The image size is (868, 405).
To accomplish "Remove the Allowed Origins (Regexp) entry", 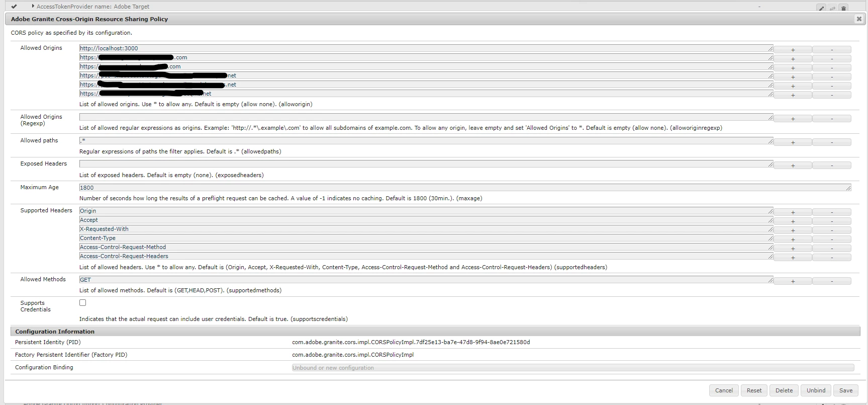I will point(832,119).
